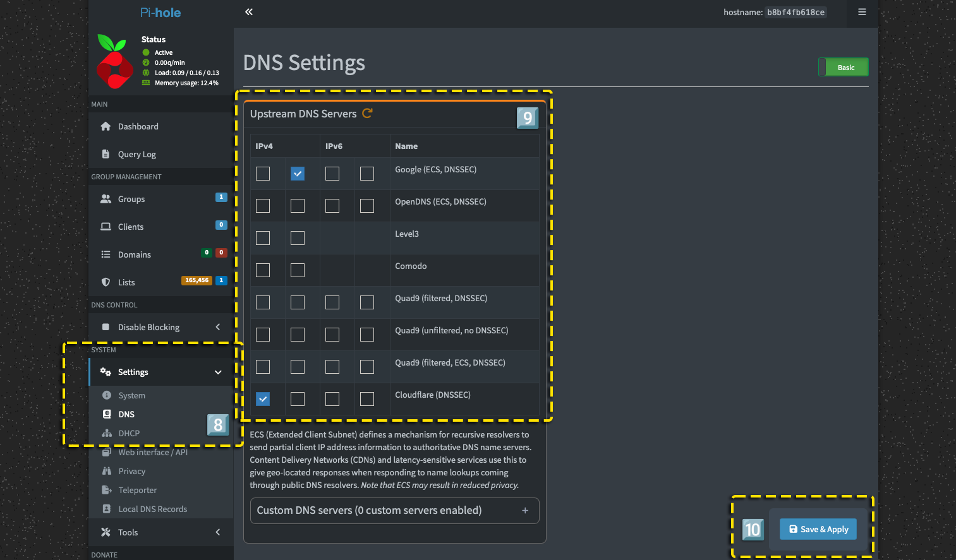Click the Save & Apply button

click(x=818, y=529)
